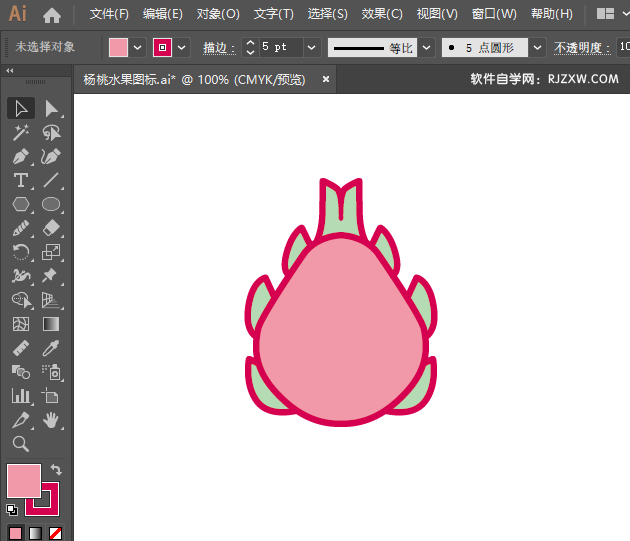Select the Zoom magnifier tool
This screenshot has width=630, height=541.
[x=20, y=444]
